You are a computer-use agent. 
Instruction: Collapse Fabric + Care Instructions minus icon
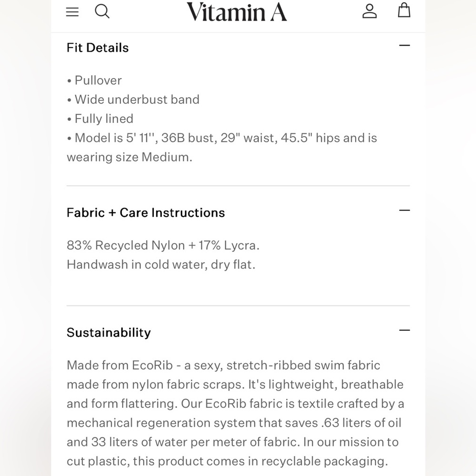[x=404, y=210]
